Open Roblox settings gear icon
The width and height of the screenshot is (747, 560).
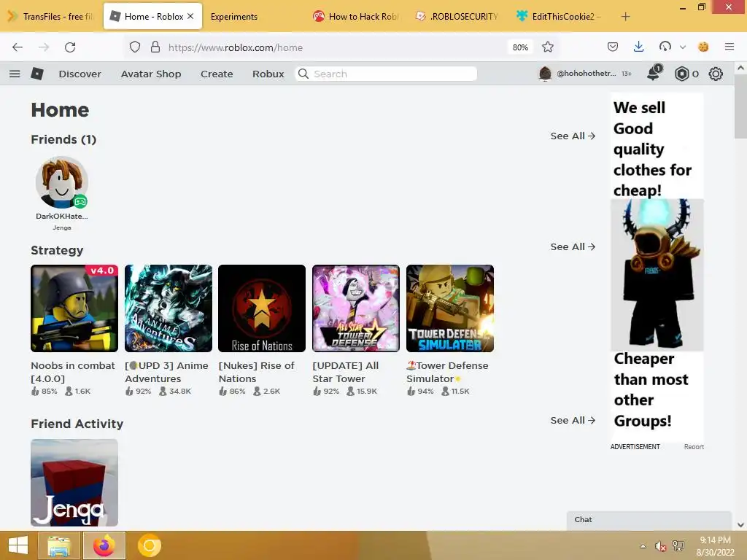click(716, 74)
